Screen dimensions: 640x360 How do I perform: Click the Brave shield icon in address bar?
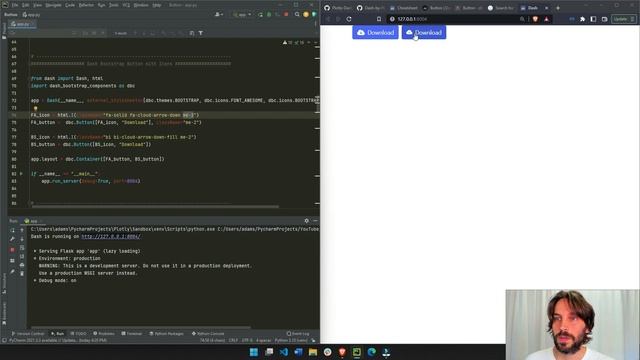tap(535, 19)
